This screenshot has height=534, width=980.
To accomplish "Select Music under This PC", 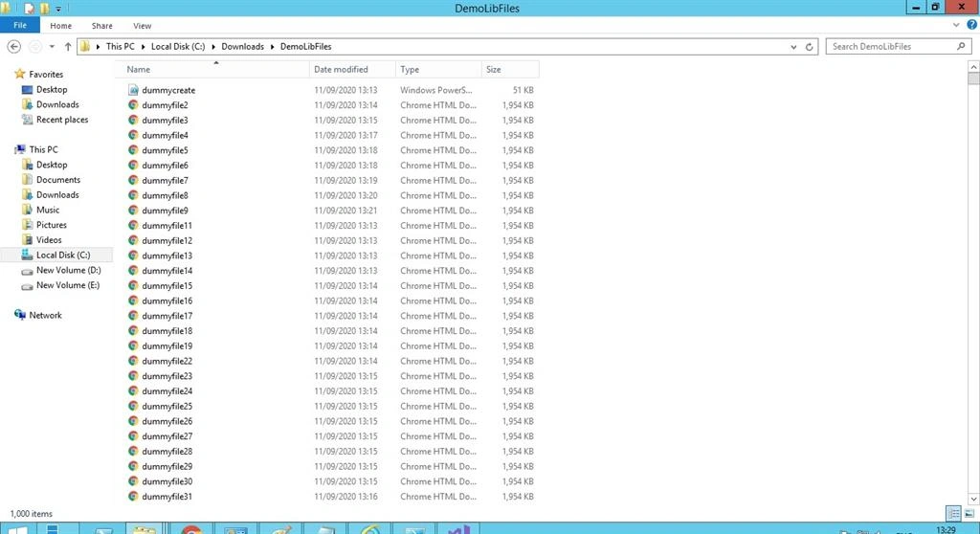I will (48, 210).
